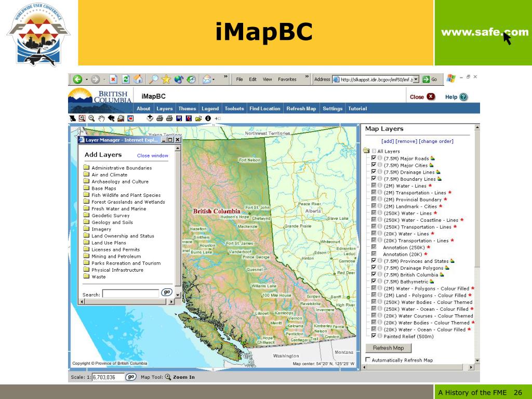532x399 pixels.
Task: Click the browser Home icon
Action: tap(138, 79)
